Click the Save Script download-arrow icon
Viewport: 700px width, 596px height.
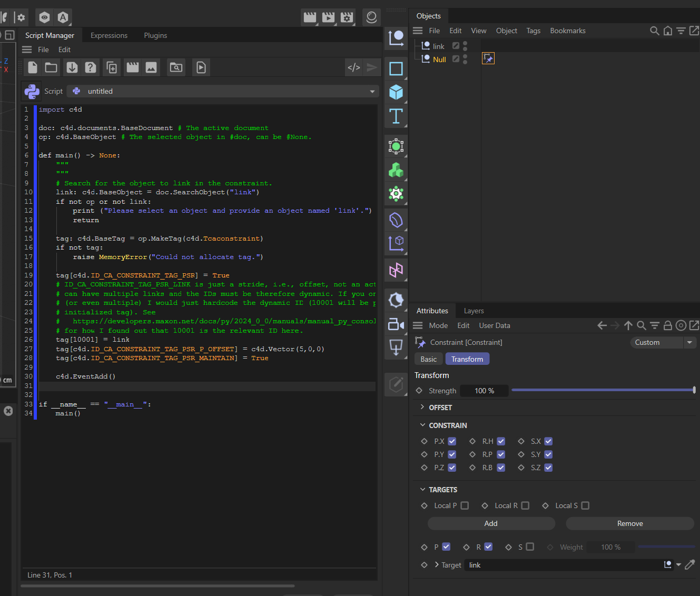click(72, 67)
